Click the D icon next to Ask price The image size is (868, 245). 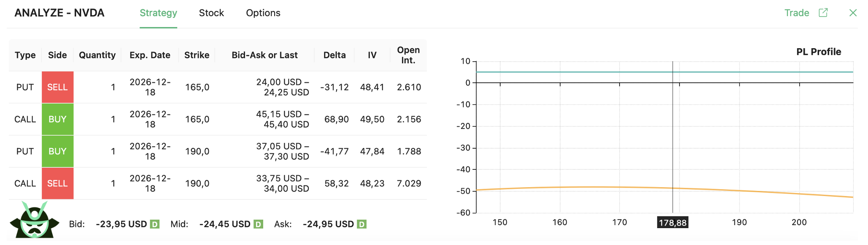(x=362, y=224)
